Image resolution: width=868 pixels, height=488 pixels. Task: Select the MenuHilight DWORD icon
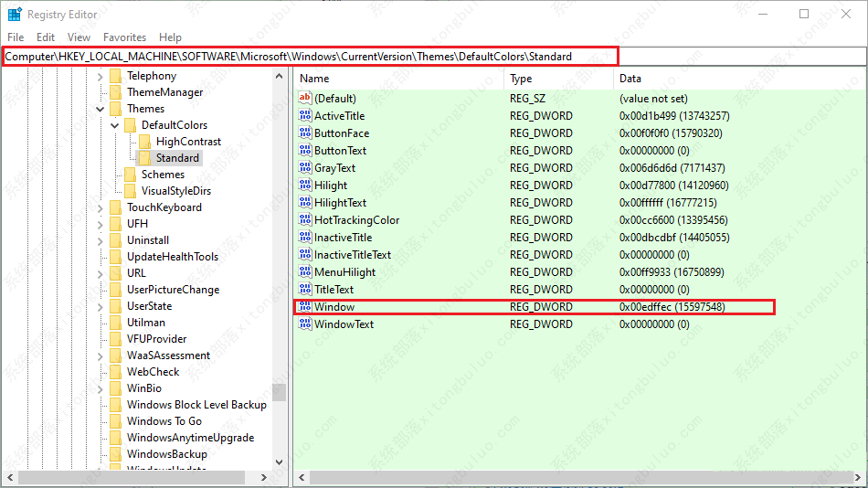point(305,271)
